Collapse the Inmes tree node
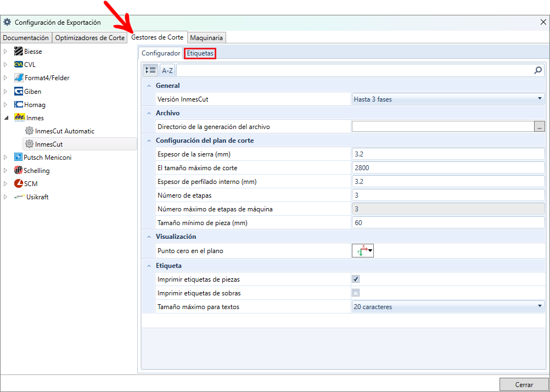Image resolution: width=550 pixels, height=392 pixels. [x=5, y=118]
